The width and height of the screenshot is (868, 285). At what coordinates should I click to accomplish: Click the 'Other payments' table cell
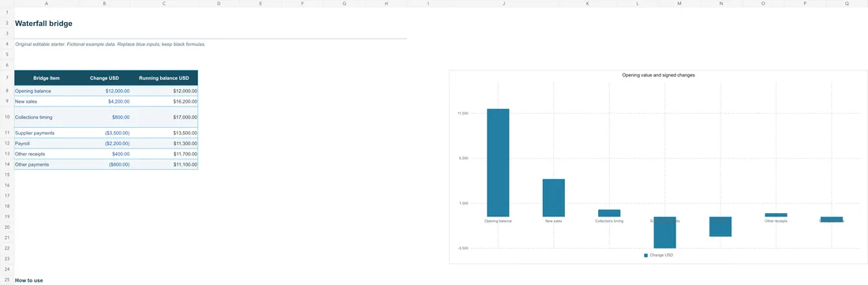(x=47, y=164)
